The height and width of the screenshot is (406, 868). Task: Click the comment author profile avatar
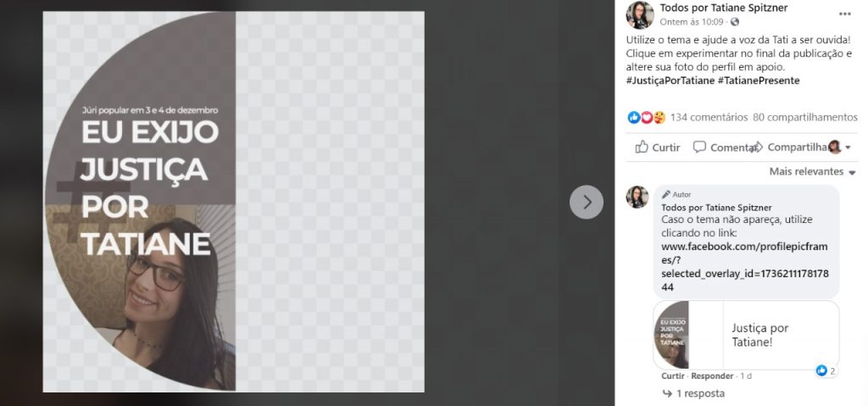(637, 197)
